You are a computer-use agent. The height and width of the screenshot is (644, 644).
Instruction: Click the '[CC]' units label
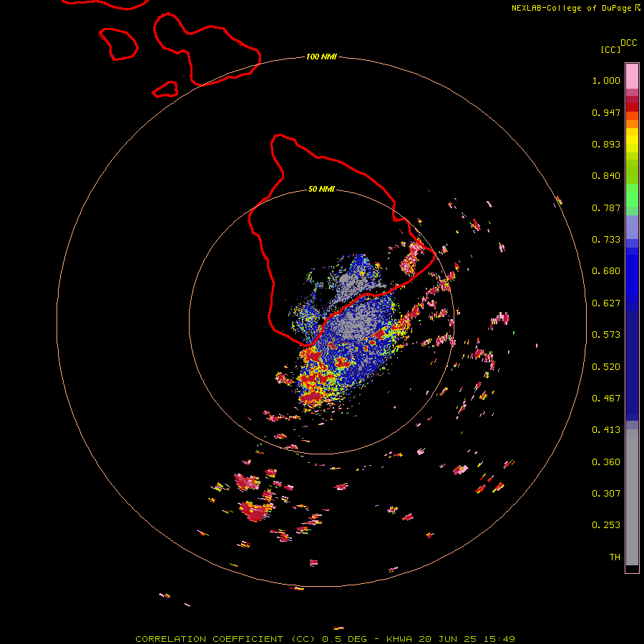click(610, 49)
